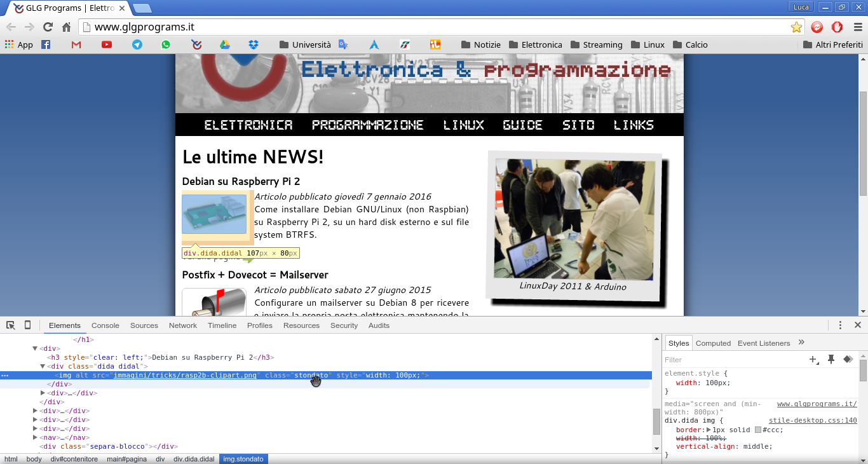Switch to the Console tab

coord(105,325)
